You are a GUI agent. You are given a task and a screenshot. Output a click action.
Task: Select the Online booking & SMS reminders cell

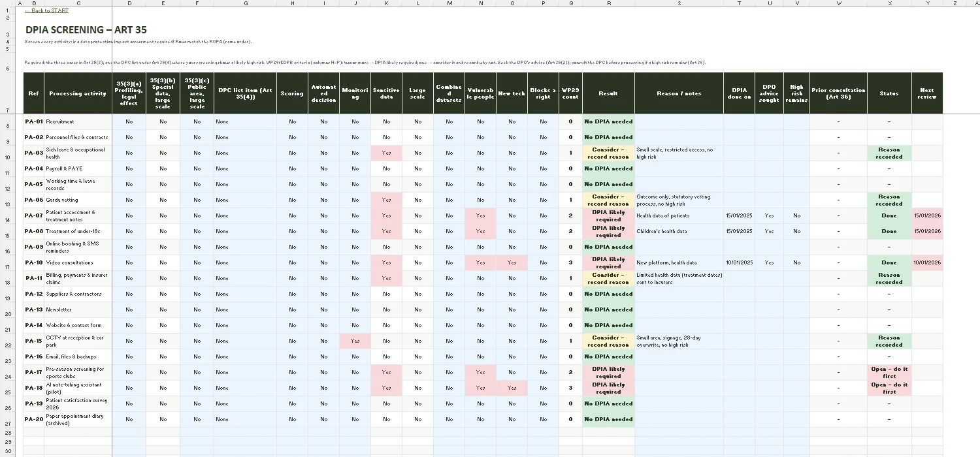click(78, 247)
